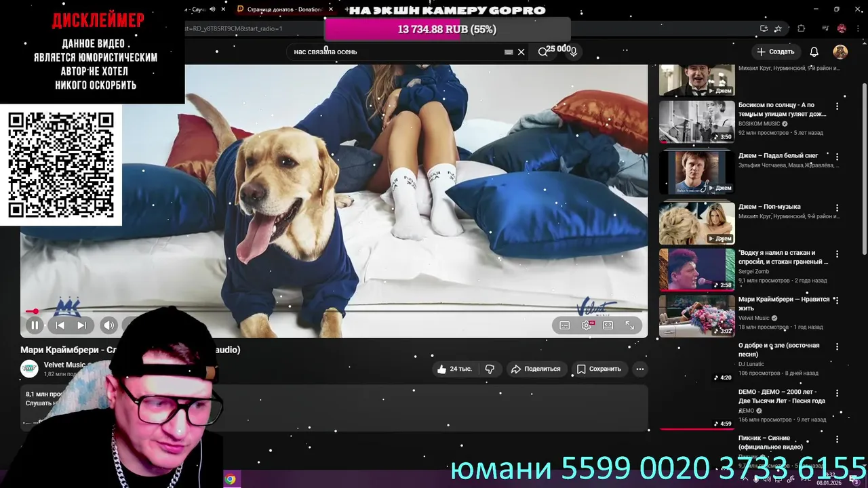This screenshot has width=868, height=488.
Task: Open options for О добре и о зле
Action: tap(837, 346)
